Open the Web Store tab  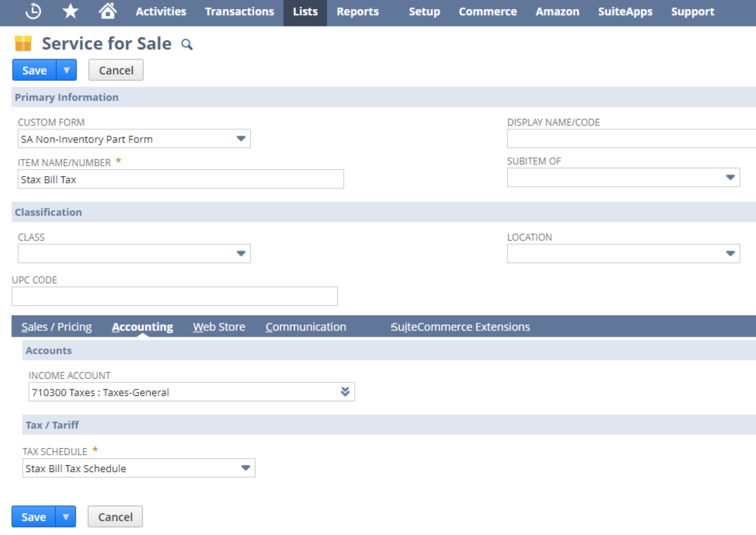pyautogui.click(x=219, y=327)
